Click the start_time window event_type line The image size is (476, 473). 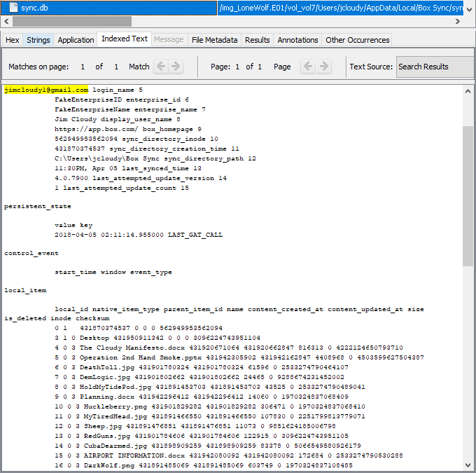click(x=113, y=272)
